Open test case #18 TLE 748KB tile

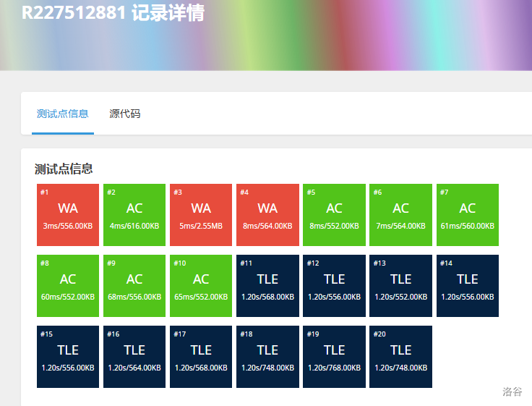(x=267, y=357)
